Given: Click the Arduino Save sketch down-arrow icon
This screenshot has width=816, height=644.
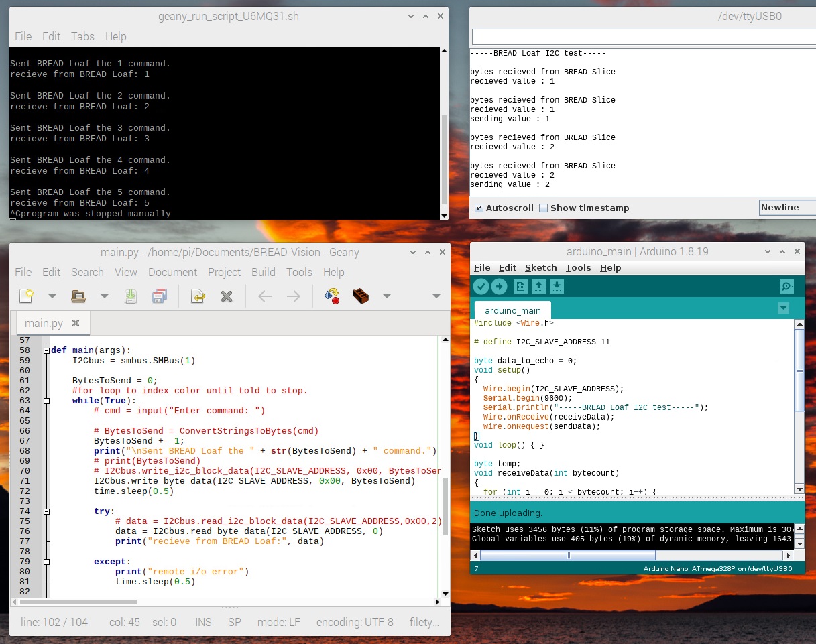Looking at the screenshot, I should click(557, 287).
